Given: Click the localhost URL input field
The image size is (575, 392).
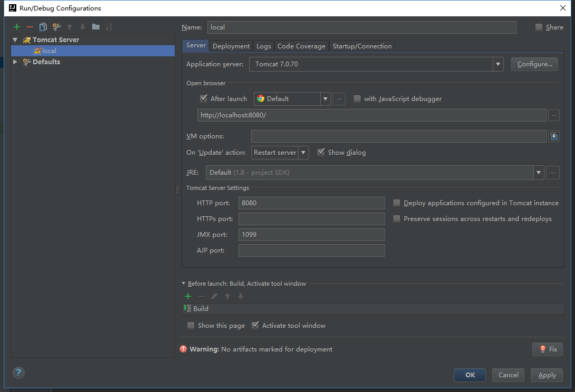Looking at the screenshot, I should pyautogui.click(x=372, y=115).
